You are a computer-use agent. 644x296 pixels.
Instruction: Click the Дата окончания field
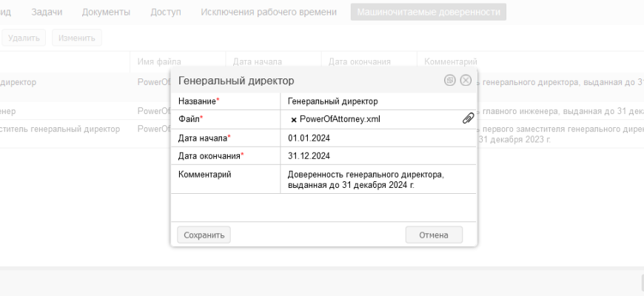pyautogui.click(x=378, y=156)
